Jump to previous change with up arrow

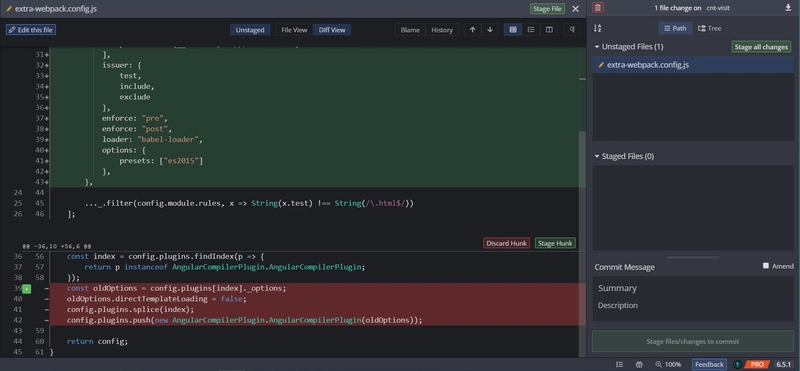(472, 30)
